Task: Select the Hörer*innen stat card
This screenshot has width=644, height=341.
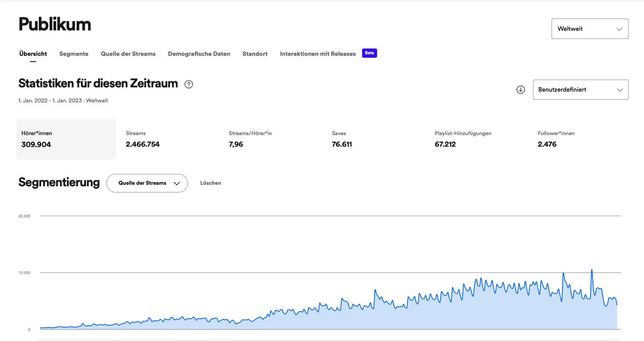Action: point(66,139)
